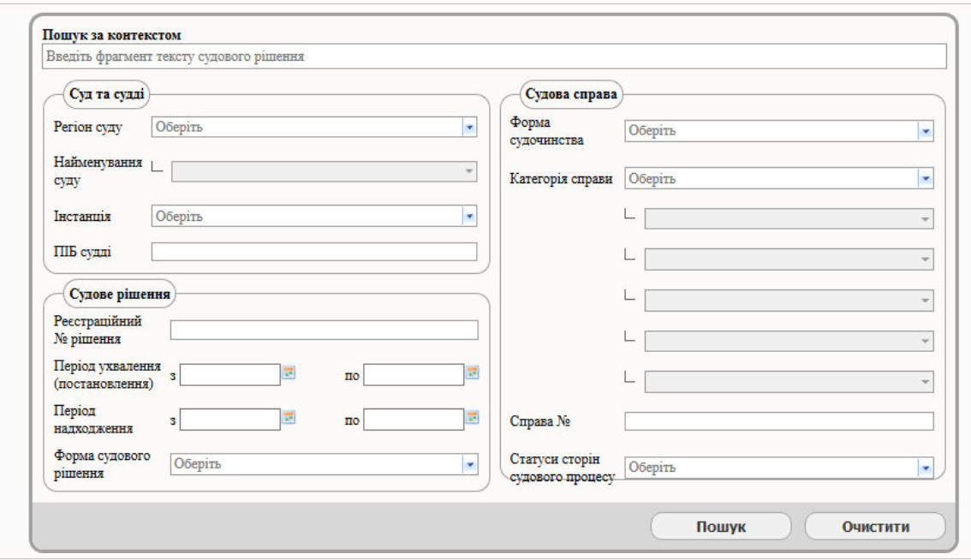Image resolution: width=971 pixels, height=560 pixels.
Task: Click the Очистити button
Action: pyautogui.click(x=875, y=527)
